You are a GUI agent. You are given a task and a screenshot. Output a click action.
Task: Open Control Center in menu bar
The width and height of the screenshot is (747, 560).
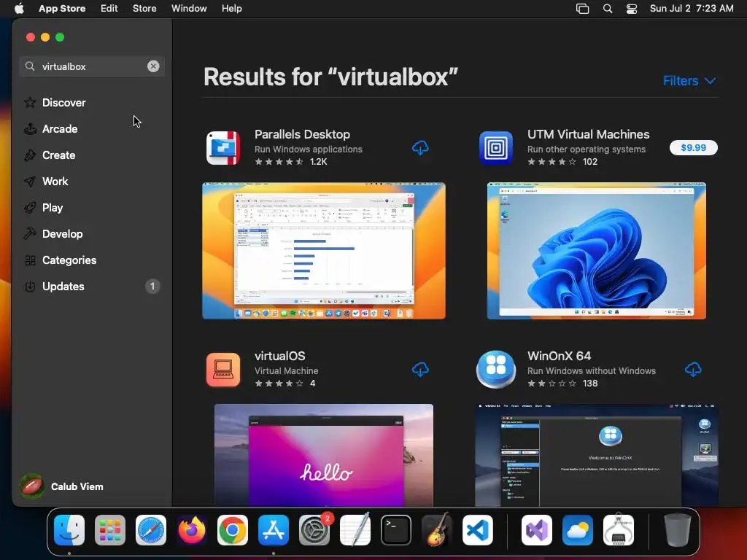(632, 9)
